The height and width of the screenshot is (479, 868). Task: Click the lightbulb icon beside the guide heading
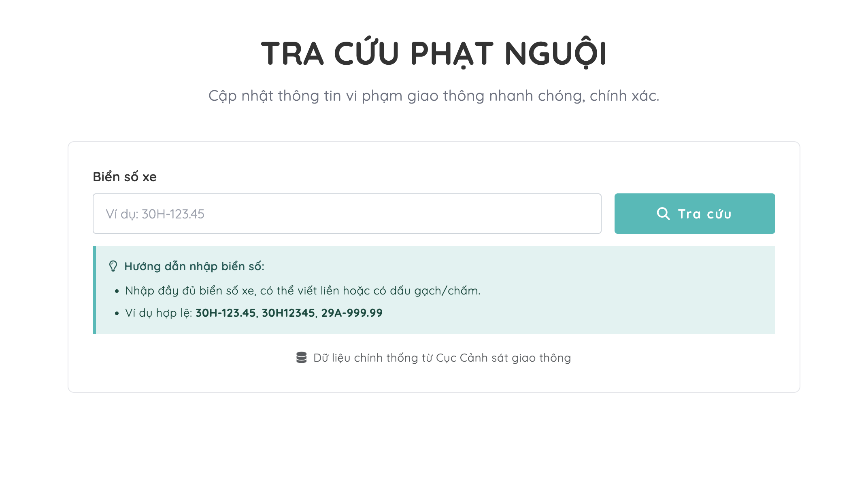point(113,266)
